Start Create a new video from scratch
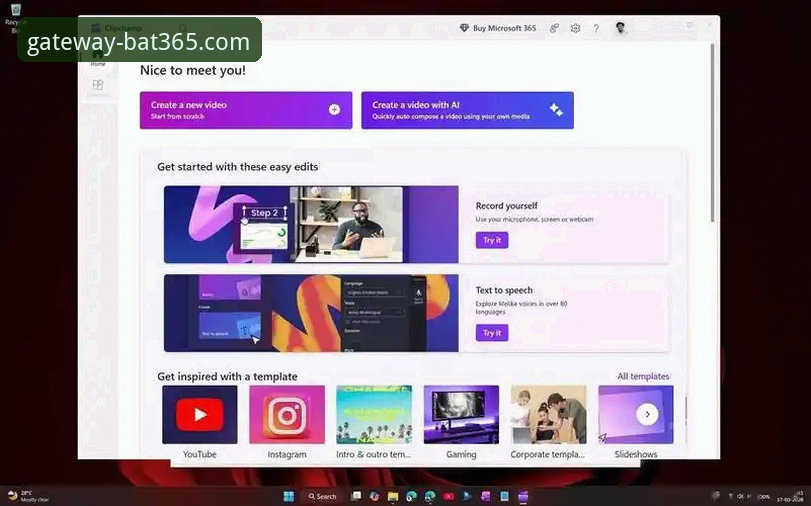 point(246,110)
